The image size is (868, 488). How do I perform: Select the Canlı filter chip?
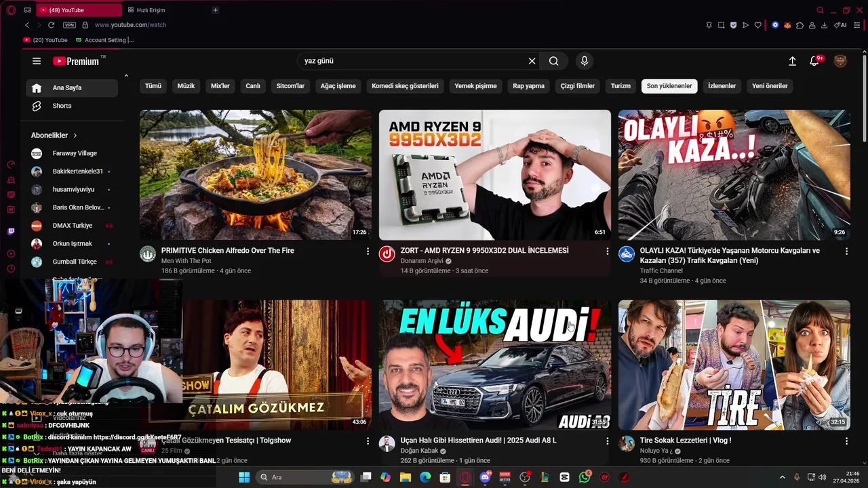coord(253,86)
